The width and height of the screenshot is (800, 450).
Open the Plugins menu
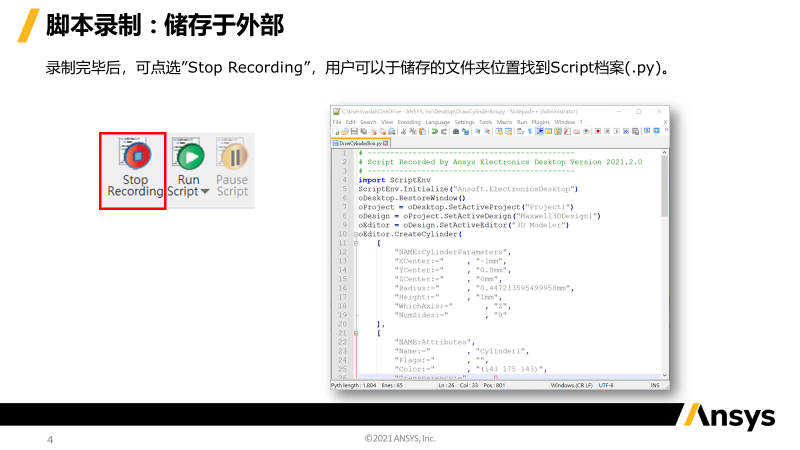click(x=541, y=122)
